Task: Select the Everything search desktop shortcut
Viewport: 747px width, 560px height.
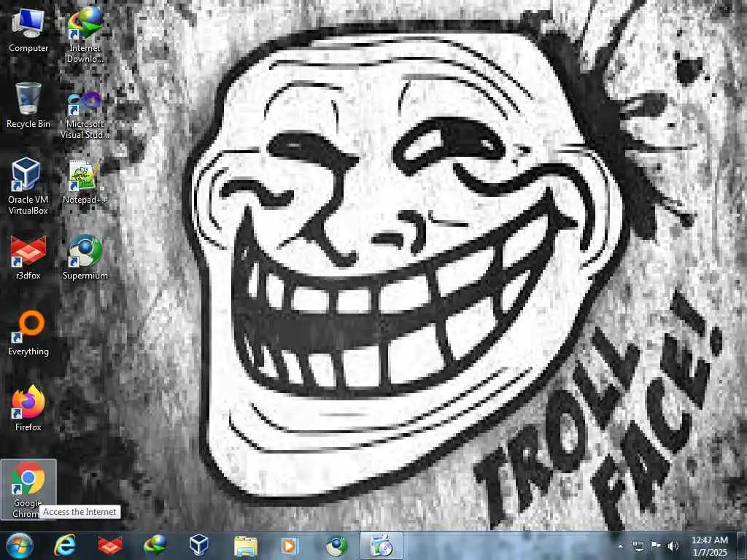Action: coord(28,332)
